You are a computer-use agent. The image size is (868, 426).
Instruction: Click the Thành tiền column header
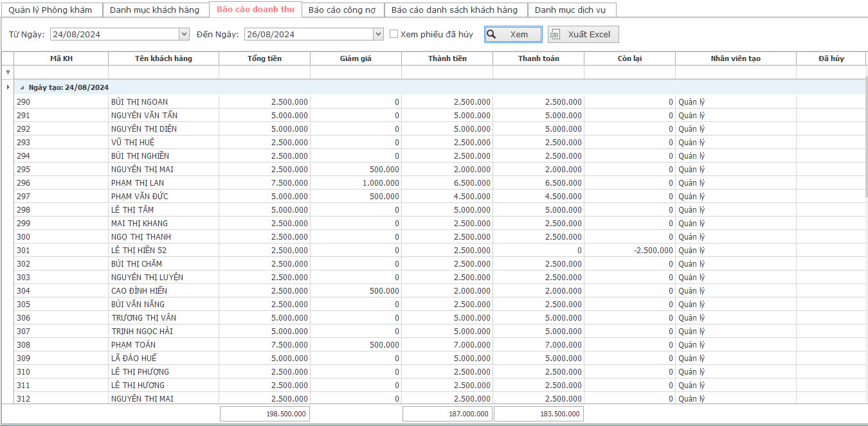[447, 58]
